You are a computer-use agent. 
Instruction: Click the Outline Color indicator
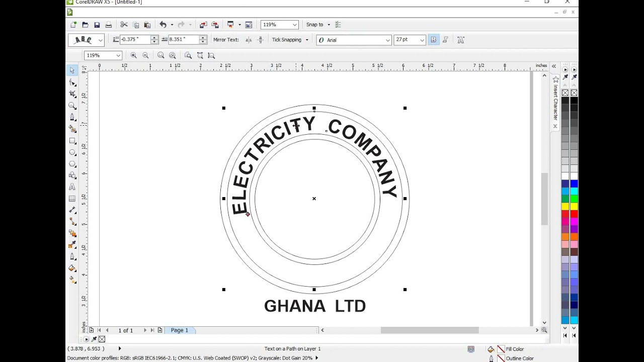click(x=501, y=358)
